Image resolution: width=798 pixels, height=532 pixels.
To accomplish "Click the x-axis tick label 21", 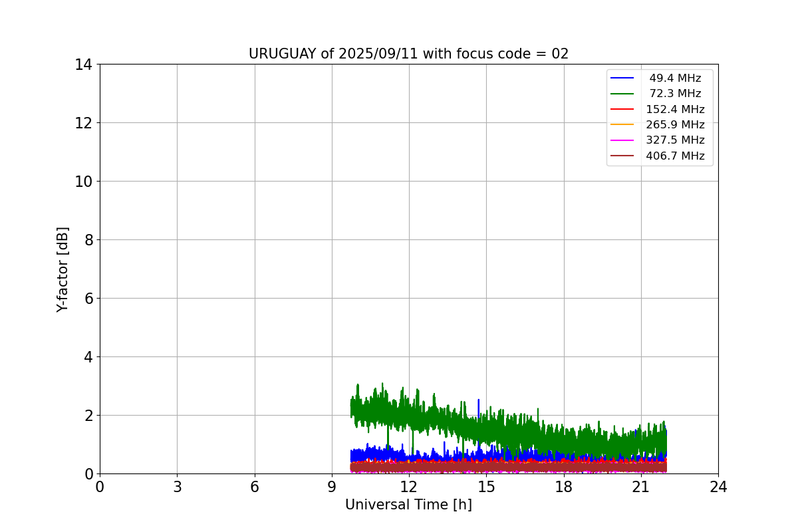I will pos(641,487).
